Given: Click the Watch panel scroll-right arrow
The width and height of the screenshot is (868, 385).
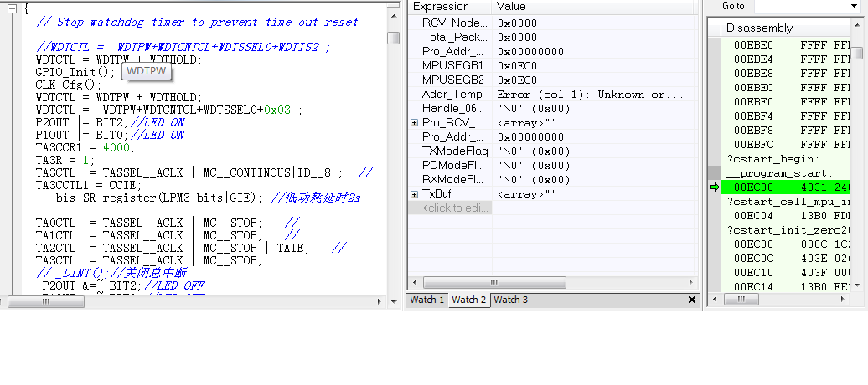Looking at the screenshot, I should pos(690,282).
